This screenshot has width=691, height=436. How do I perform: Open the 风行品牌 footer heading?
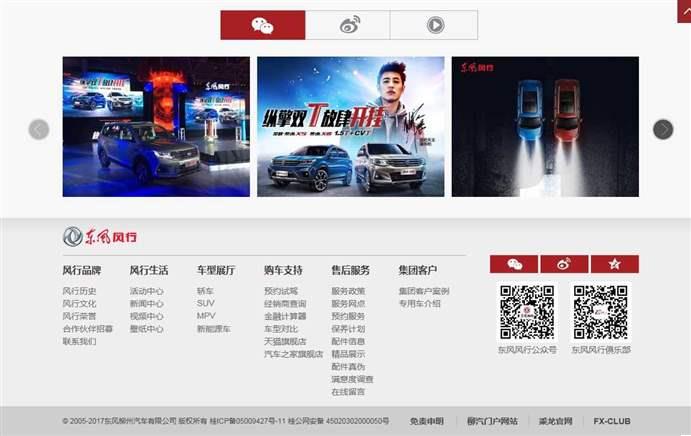[82, 270]
